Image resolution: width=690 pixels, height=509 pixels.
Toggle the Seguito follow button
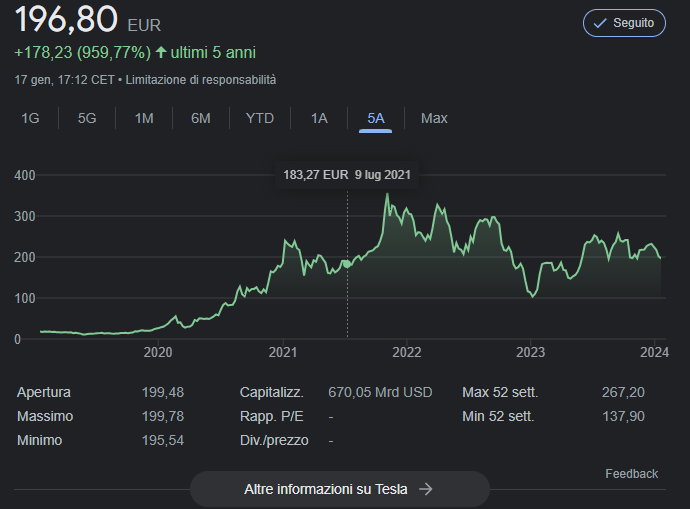(624, 23)
